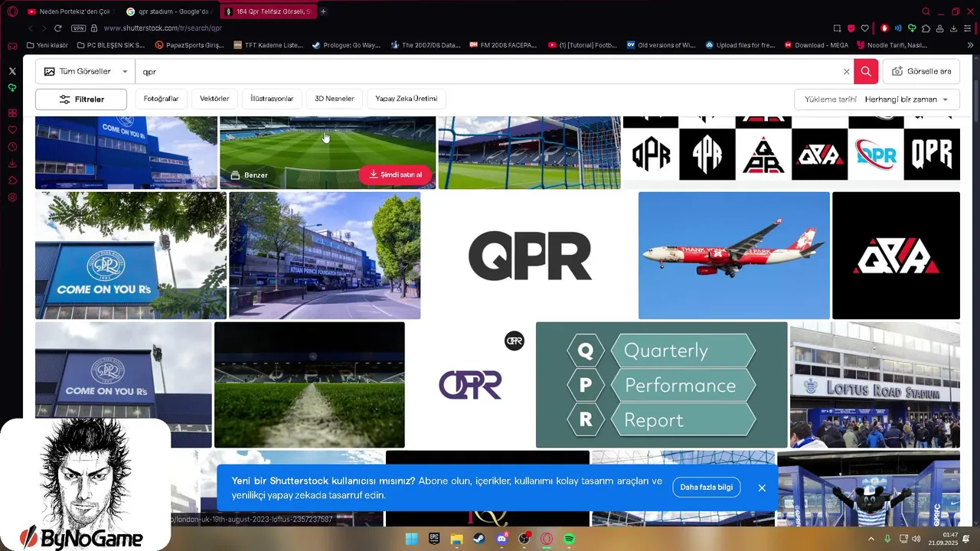
Task: Select the Yapay Zeka Üretimi filter chip
Action: (x=407, y=99)
